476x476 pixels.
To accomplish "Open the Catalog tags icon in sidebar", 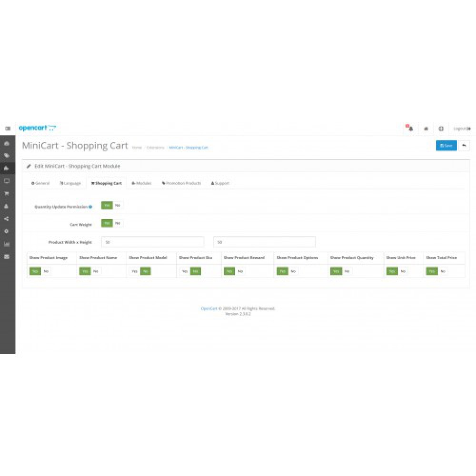I will tap(7, 156).
